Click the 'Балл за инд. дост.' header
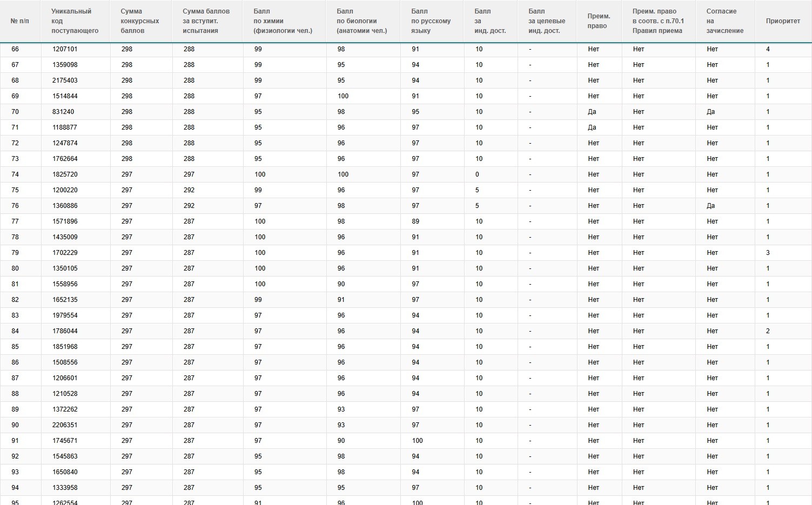The width and height of the screenshot is (812, 505). click(x=490, y=21)
